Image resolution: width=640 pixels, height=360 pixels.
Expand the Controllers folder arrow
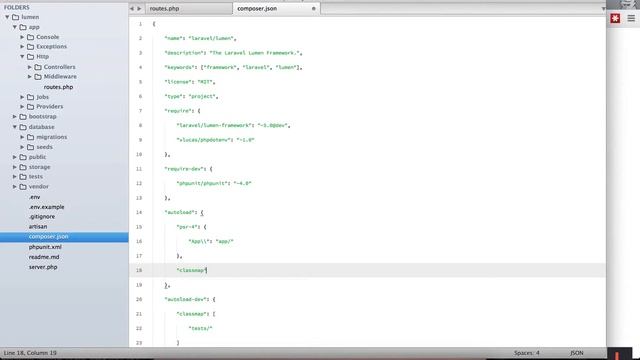coord(30,67)
